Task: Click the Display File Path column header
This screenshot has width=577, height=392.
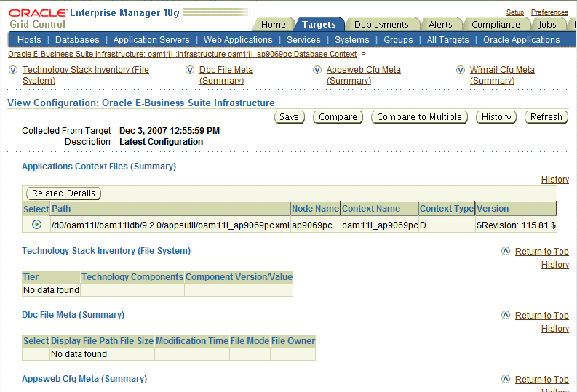Action: 84,341
